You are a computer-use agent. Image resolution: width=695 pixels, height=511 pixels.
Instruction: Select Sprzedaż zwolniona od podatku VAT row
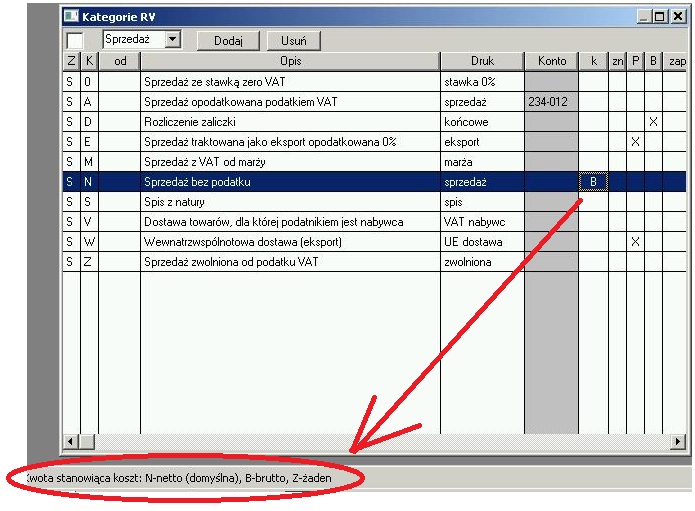[289, 261]
